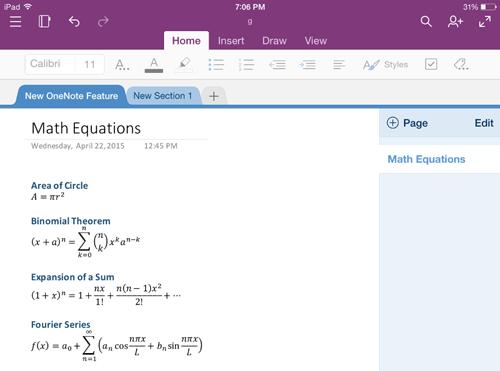Screen dimensions: 500x371
Task: Open search with the magnifier icon
Action: click(426, 22)
